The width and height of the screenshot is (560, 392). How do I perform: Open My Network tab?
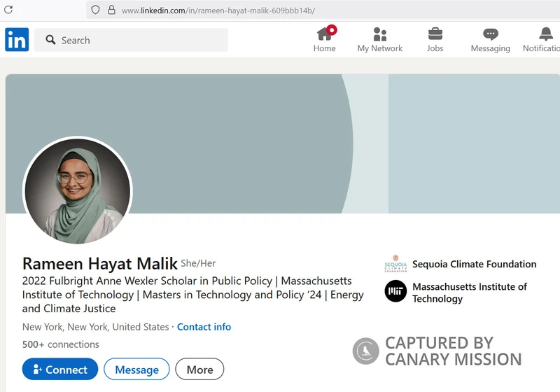[379, 40]
